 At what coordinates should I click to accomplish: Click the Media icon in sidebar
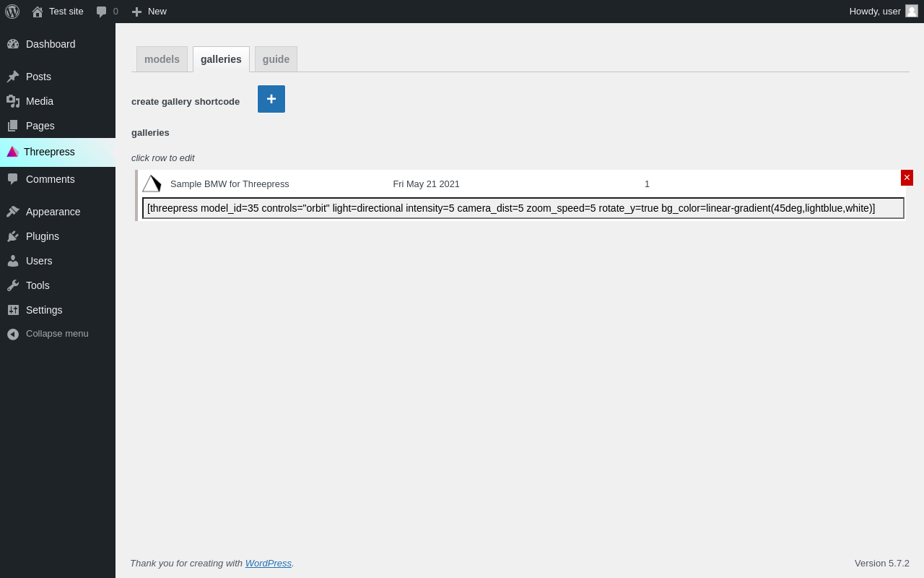[x=13, y=101]
